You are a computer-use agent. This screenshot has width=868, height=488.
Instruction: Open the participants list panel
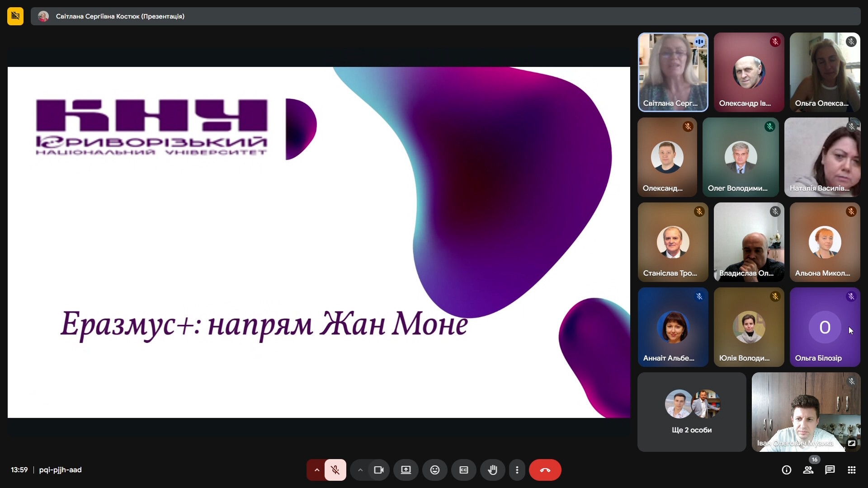point(808,470)
